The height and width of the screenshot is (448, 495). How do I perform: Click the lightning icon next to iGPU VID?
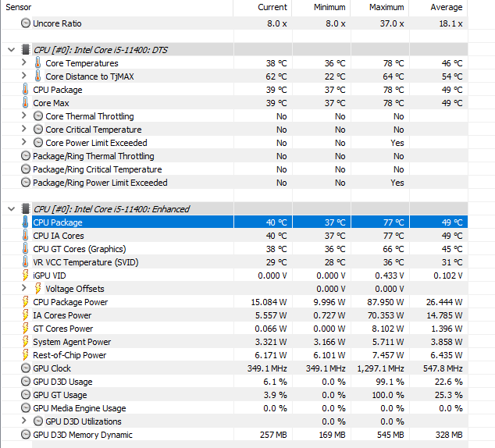[27, 276]
